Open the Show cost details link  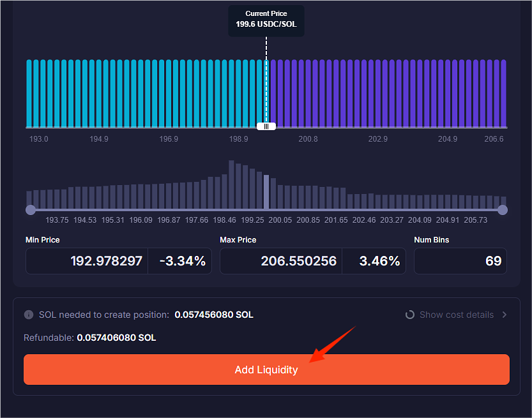coord(456,315)
